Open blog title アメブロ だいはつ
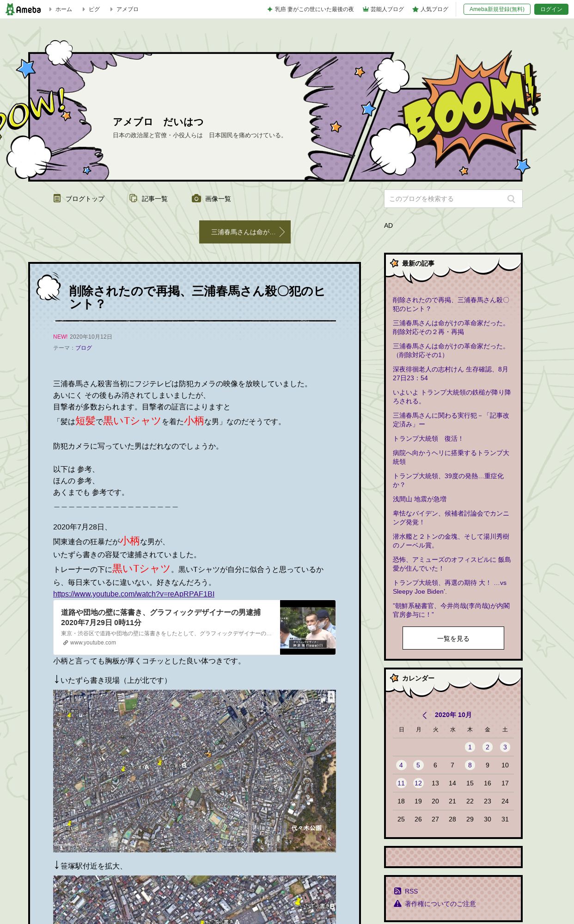Screen dimensions: 574x924 (x=158, y=122)
